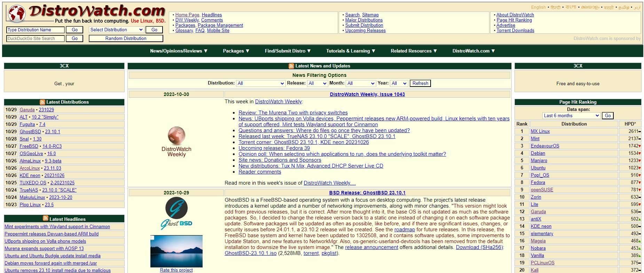Click RSS icon next to Latest Headlines
The width and height of the screenshot is (644, 273).
[x=46, y=218]
